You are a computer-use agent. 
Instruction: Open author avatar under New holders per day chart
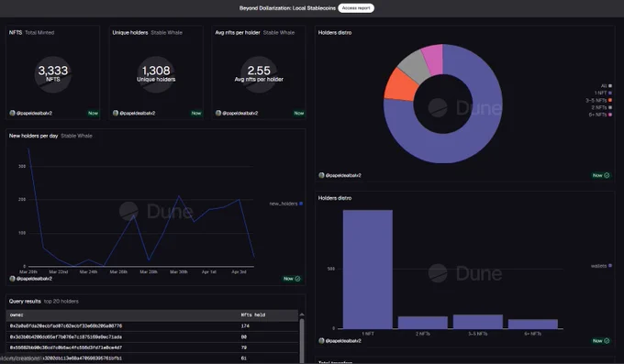(12, 279)
